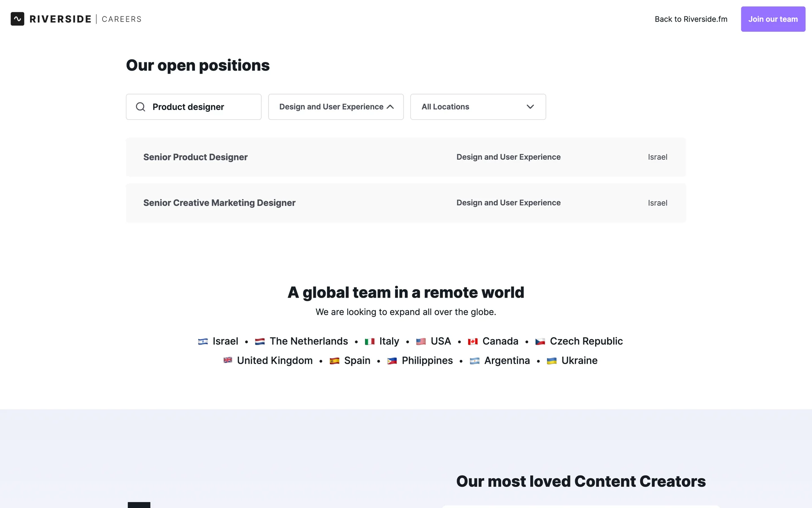
Task: Click the Ukraine flag icon
Action: (551, 361)
